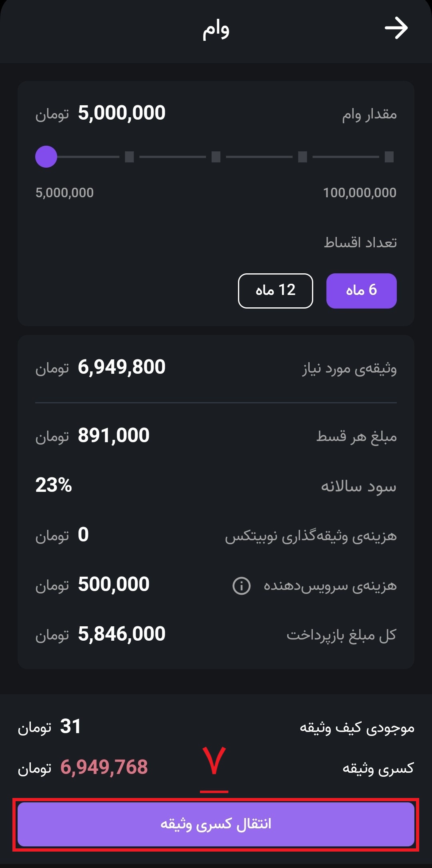Tap the installment amount 891,000
This screenshot has height=868, width=432.
pyautogui.click(x=113, y=435)
